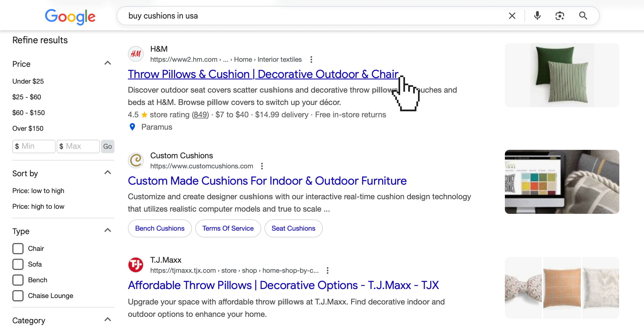Image resolution: width=644 pixels, height=330 pixels.
Task: Enable the Chair type filter
Action: [18, 248]
